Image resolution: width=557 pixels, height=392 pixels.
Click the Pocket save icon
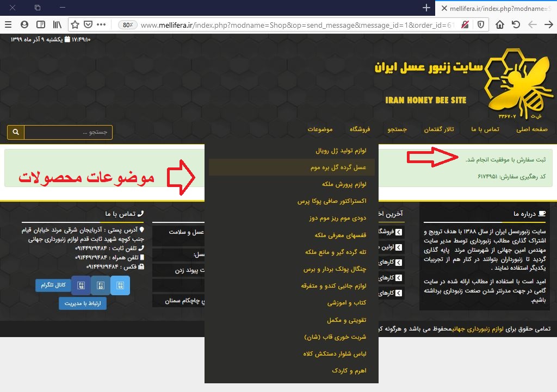tap(88, 24)
